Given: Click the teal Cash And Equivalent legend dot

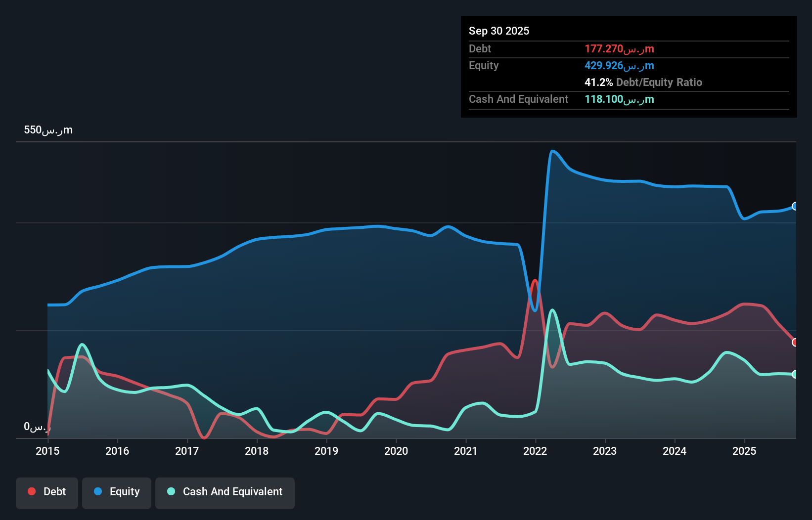Looking at the screenshot, I should (171, 491).
